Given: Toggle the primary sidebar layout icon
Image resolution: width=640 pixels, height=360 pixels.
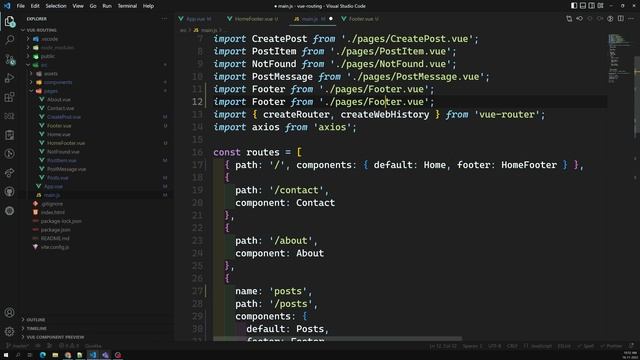Looking at the screenshot, I should pyautogui.click(x=574, y=6).
